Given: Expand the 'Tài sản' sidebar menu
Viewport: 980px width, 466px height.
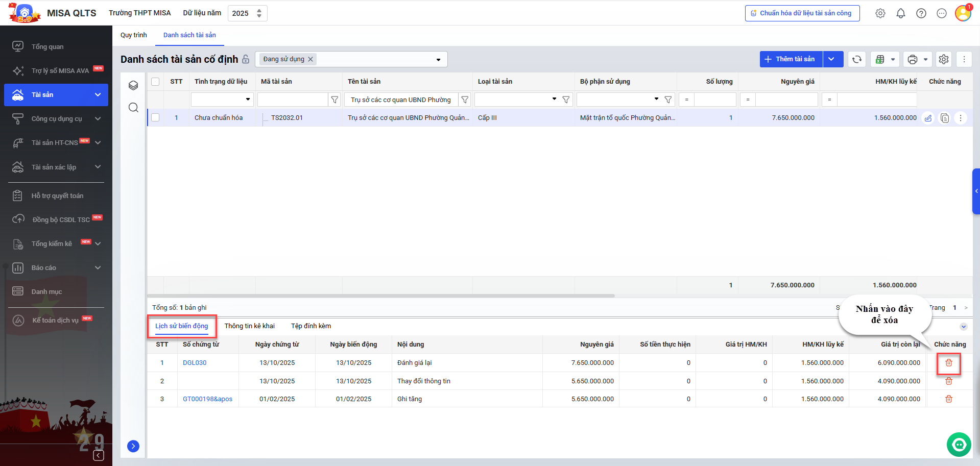Looking at the screenshot, I should pyautogui.click(x=98, y=95).
